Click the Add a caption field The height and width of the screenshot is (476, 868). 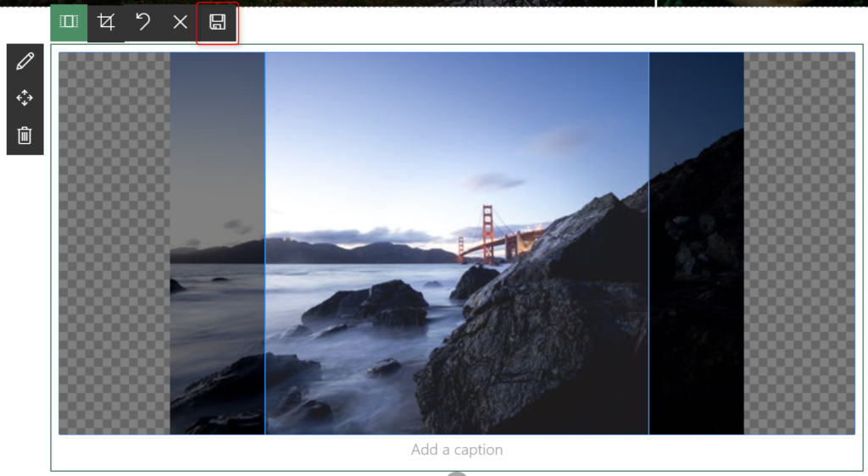click(457, 450)
